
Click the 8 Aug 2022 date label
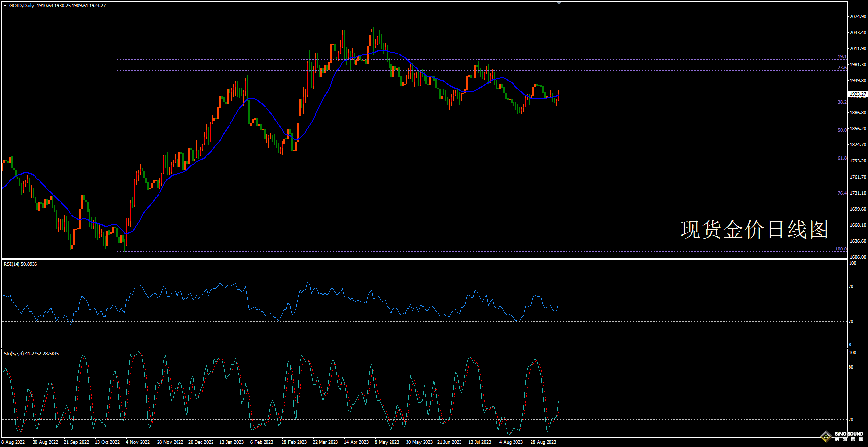(x=13, y=442)
